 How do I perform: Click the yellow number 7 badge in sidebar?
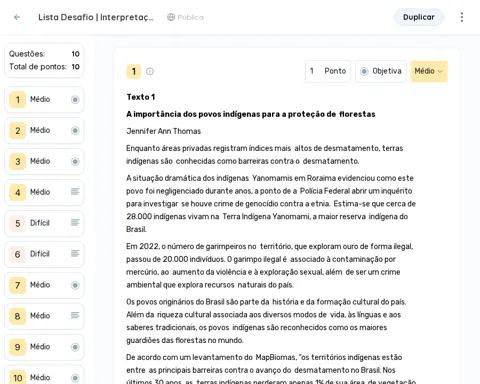(18, 285)
